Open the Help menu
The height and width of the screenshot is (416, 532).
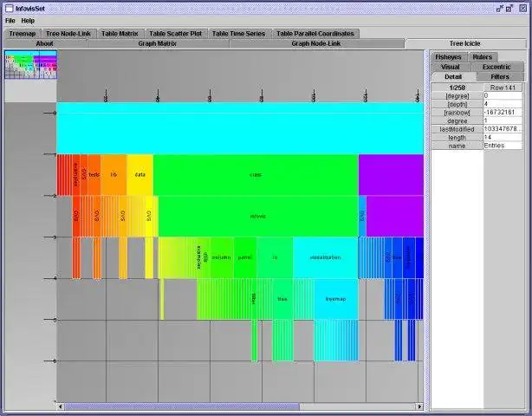point(28,21)
